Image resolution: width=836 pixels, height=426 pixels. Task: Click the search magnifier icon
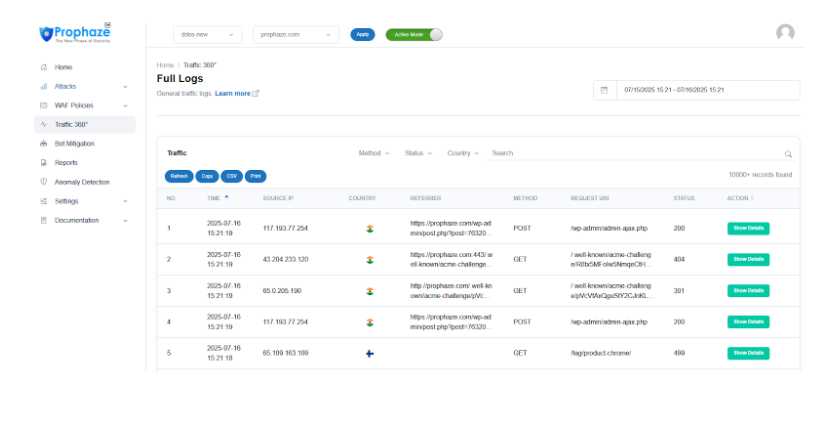(x=788, y=154)
